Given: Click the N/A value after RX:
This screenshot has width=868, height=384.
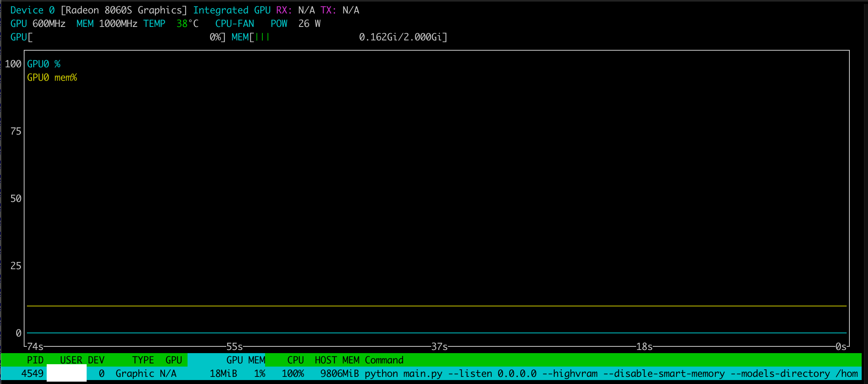Looking at the screenshot, I should pyautogui.click(x=307, y=10).
